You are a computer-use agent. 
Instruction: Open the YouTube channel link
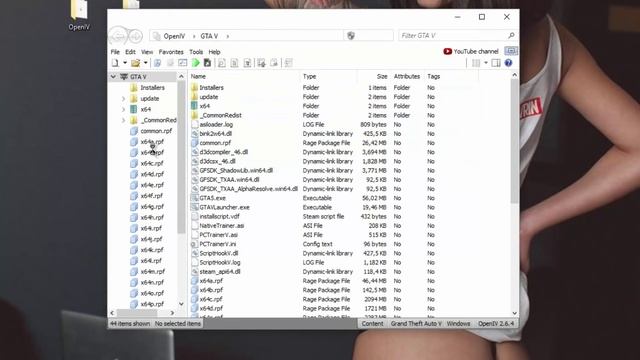471,51
